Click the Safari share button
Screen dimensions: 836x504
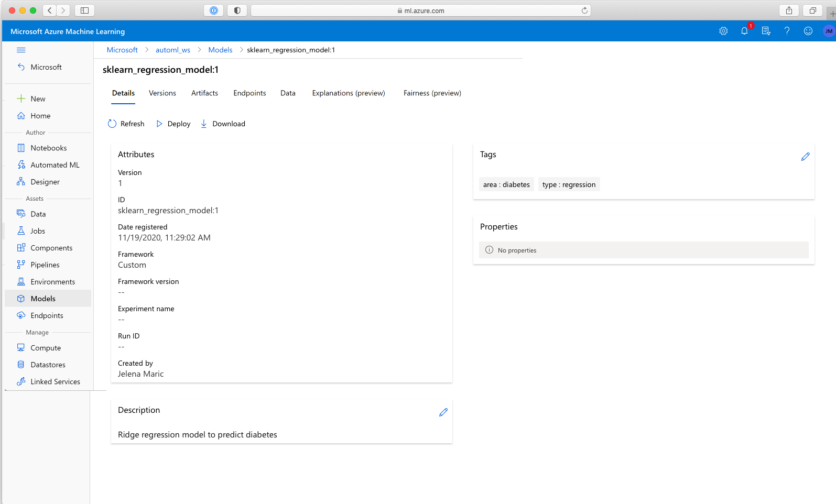click(789, 10)
